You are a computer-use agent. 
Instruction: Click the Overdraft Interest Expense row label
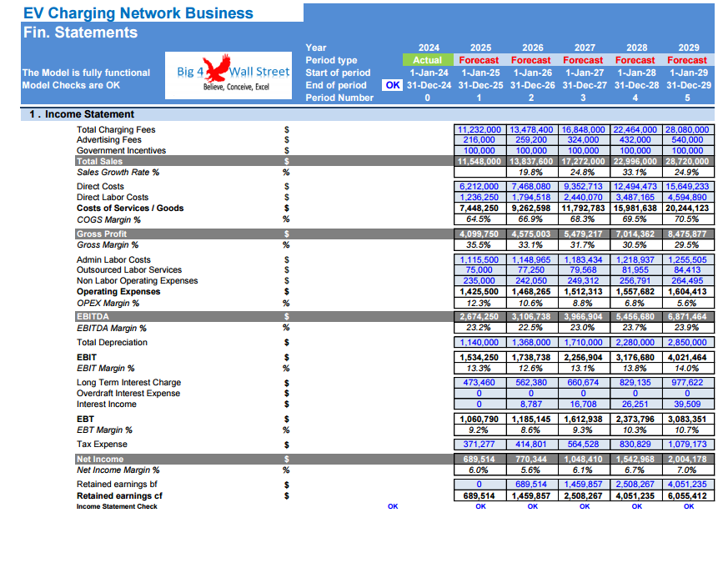coord(128,393)
